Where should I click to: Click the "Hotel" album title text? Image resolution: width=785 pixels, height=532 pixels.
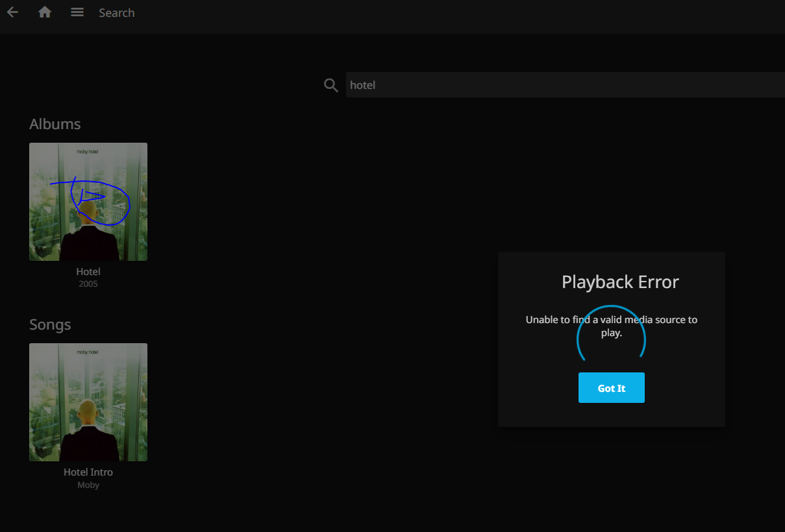pos(88,272)
